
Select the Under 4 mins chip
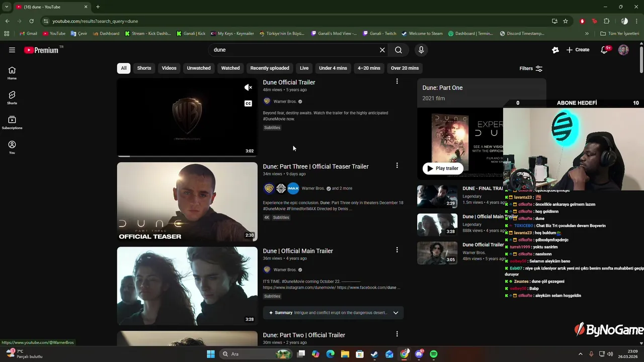pos(333,68)
